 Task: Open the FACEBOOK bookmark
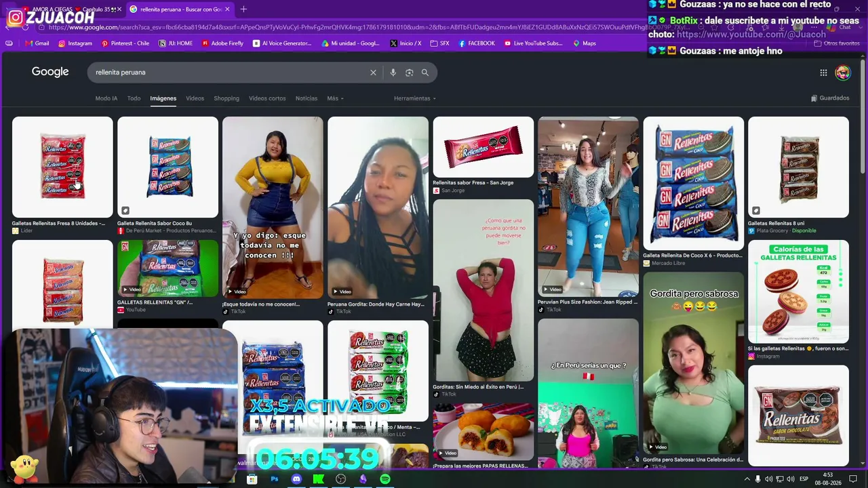pos(477,43)
